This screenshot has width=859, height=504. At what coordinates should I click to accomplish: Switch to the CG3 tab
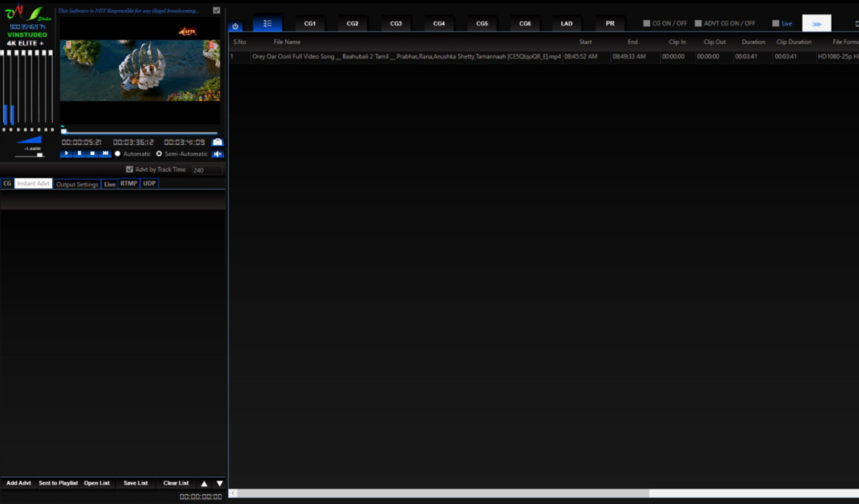point(396,23)
